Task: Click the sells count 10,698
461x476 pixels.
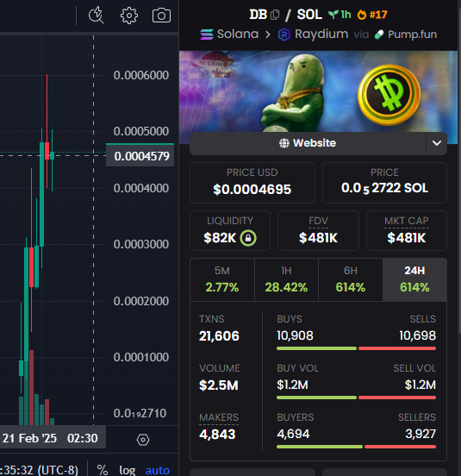Action: click(x=418, y=335)
